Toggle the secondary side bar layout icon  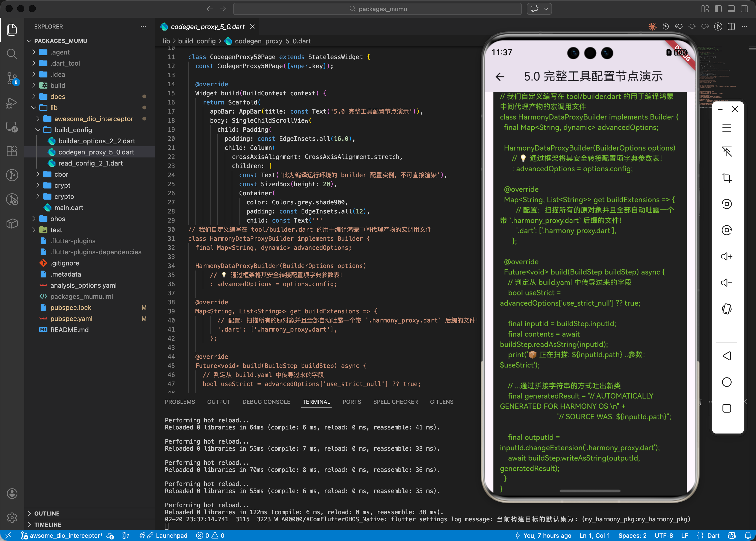tap(744, 9)
